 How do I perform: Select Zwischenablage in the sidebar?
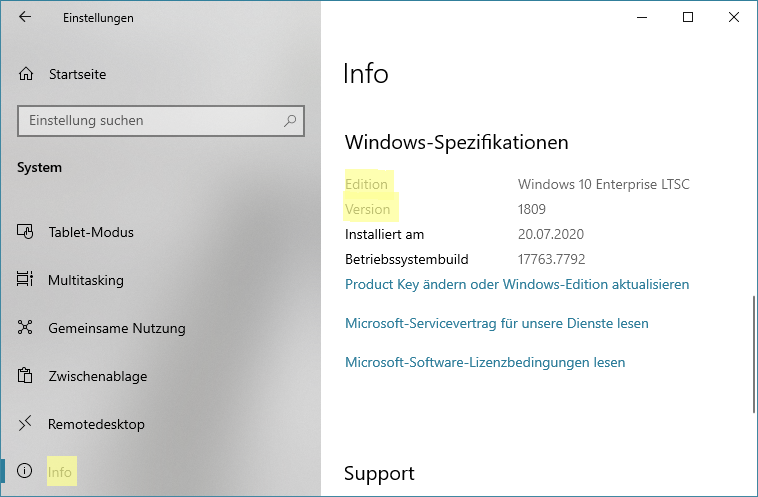tap(98, 376)
